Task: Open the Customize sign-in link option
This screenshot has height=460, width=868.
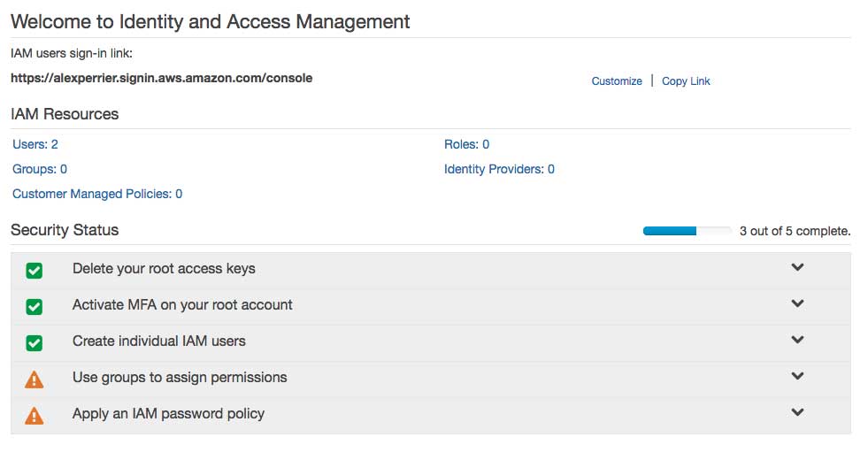Action: [x=617, y=81]
